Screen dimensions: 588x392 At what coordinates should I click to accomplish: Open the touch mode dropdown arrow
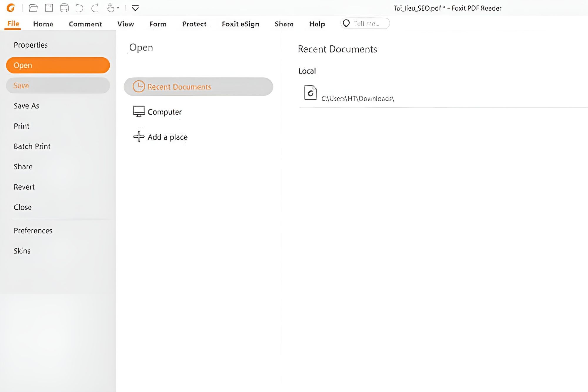[x=118, y=8]
